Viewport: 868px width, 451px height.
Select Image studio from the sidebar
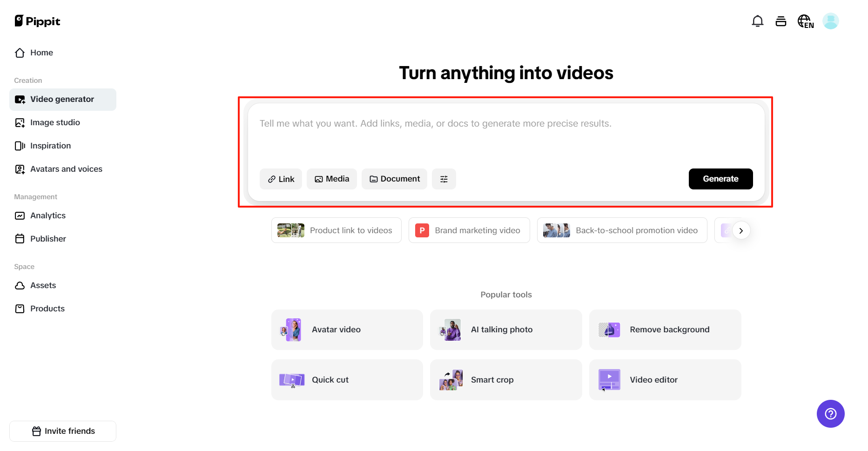click(54, 122)
